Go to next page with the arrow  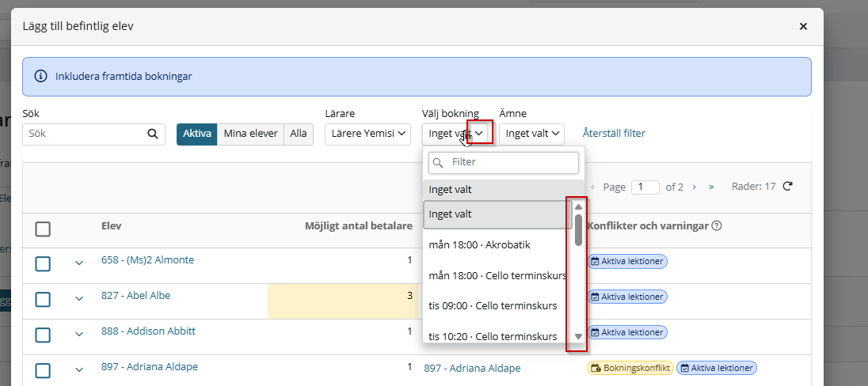(x=695, y=187)
